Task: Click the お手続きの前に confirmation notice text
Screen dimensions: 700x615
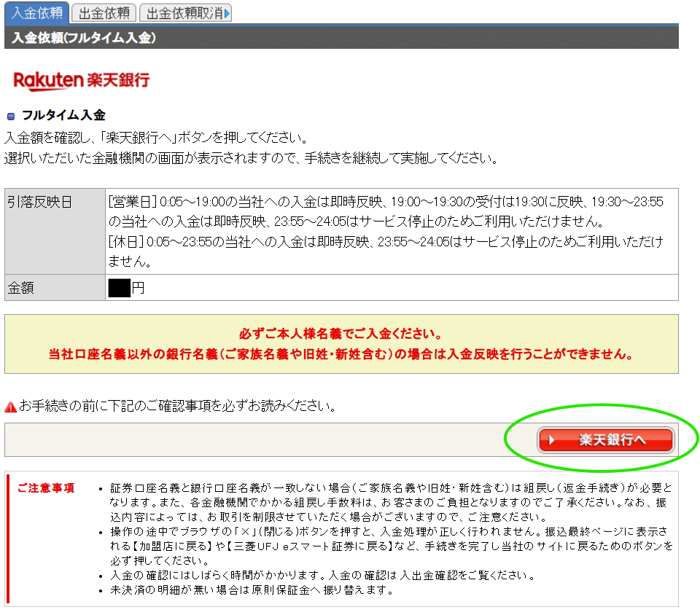Action: (177, 406)
